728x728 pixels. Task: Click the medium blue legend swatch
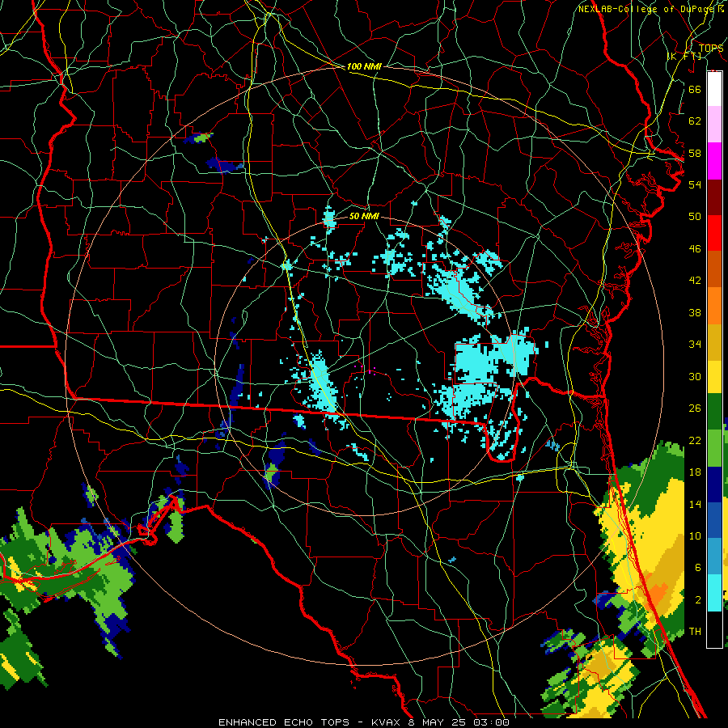[714, 520]
